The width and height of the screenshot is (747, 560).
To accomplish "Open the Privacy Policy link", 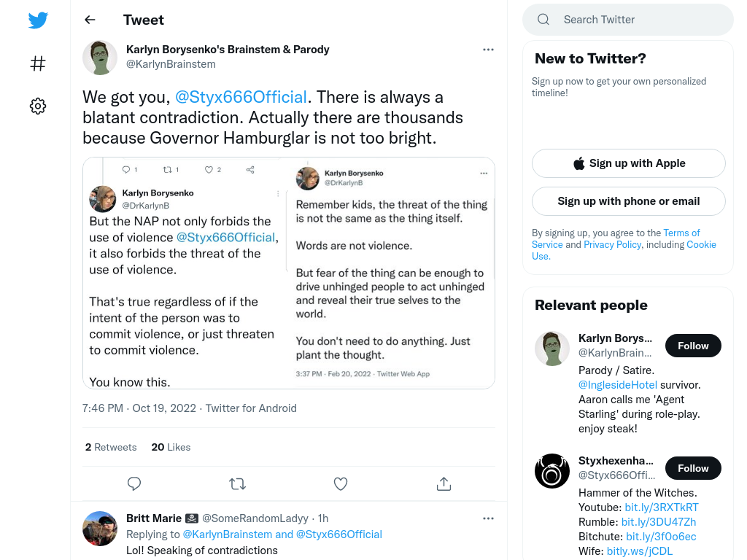I will coord(613,244).
